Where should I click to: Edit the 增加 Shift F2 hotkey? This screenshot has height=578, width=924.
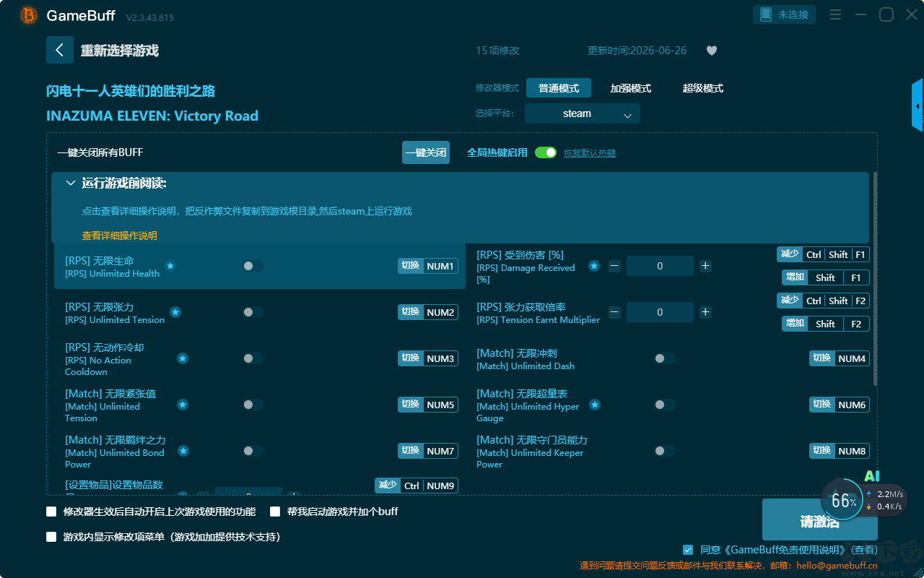(x=826, y=324)
